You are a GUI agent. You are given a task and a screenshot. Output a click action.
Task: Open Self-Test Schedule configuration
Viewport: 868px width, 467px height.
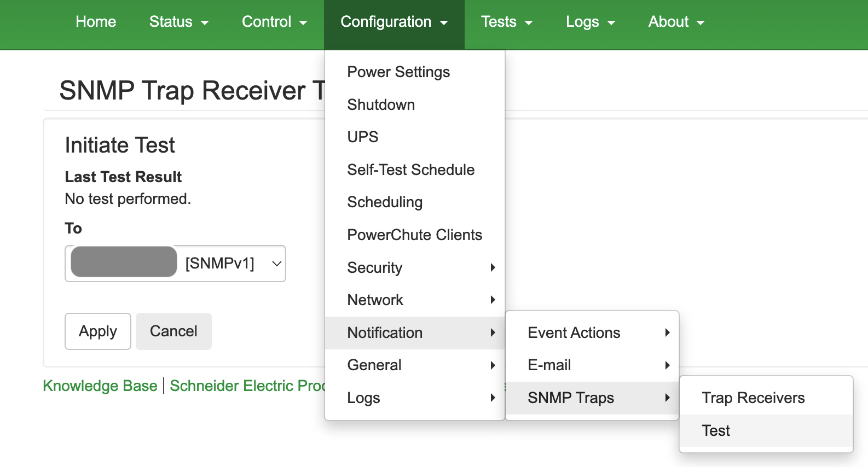coord(410,170)
